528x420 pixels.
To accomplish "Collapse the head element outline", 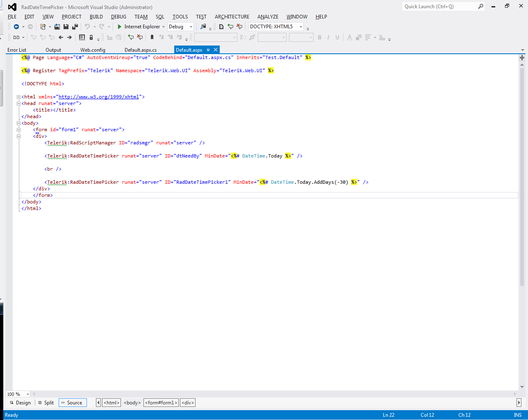I will (18, 103).
